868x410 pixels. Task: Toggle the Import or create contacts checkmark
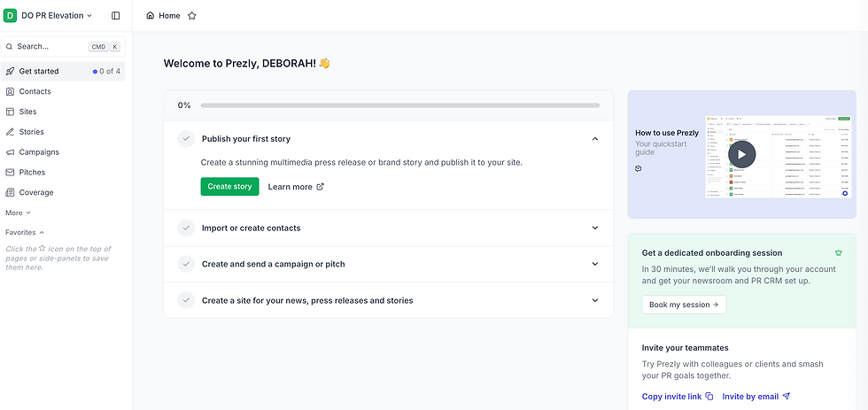click(x=186, y=228)
